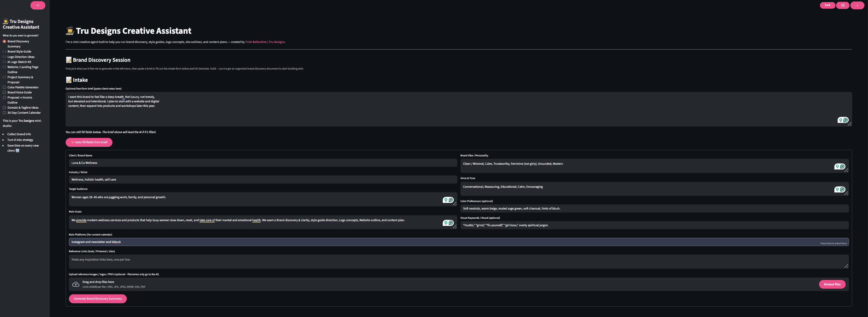The height and width of the screenshot is (317, 868).
Task: Open Grammarly suggestions lightbulb in Target Audience field
Action: pos(446,200)
